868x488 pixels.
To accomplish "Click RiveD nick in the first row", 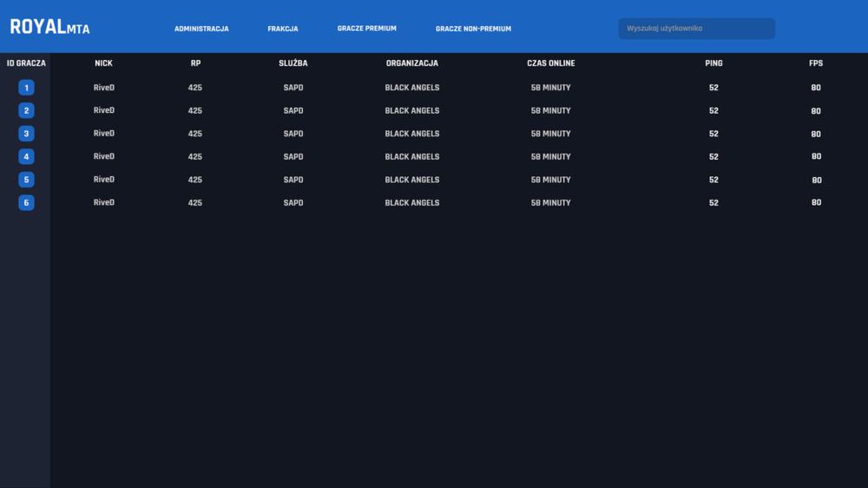I will coord(104,88).
